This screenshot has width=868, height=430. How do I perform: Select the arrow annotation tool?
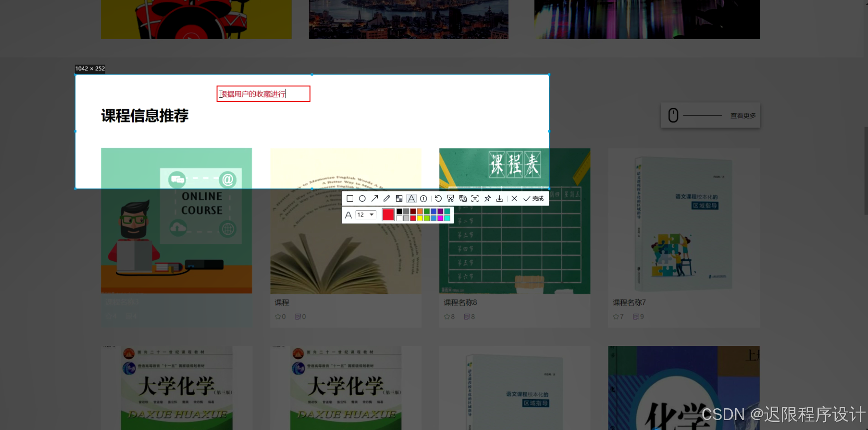pyautogui.click(x=374, y=198)
